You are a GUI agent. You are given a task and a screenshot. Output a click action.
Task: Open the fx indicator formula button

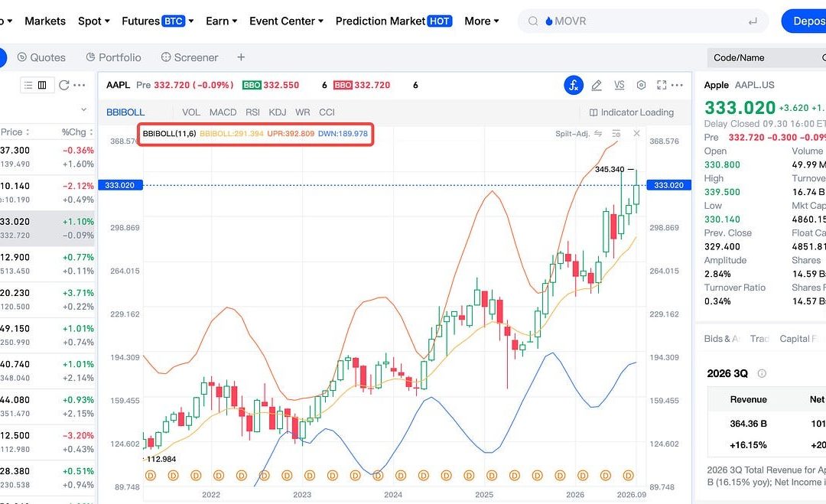[574, 85]
